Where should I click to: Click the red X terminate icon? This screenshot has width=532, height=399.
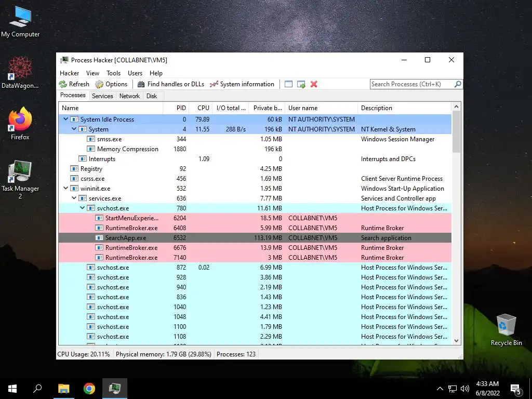point(314,84)
